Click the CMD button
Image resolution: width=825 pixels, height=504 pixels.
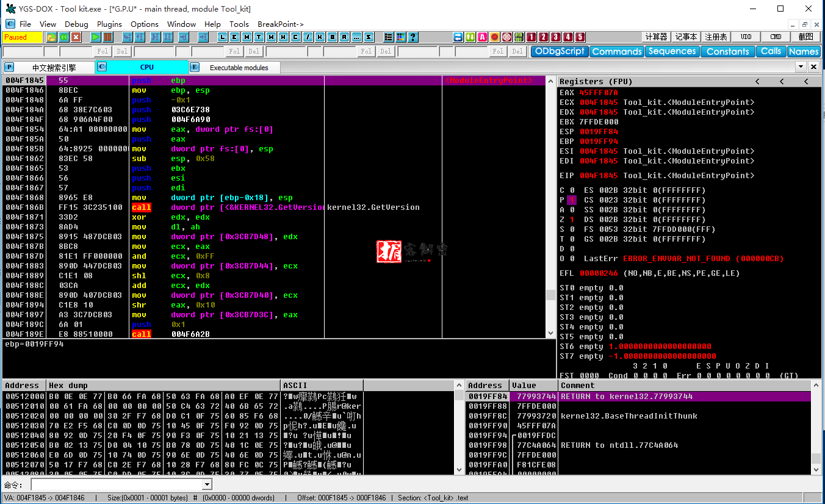(x=776, y=37)
